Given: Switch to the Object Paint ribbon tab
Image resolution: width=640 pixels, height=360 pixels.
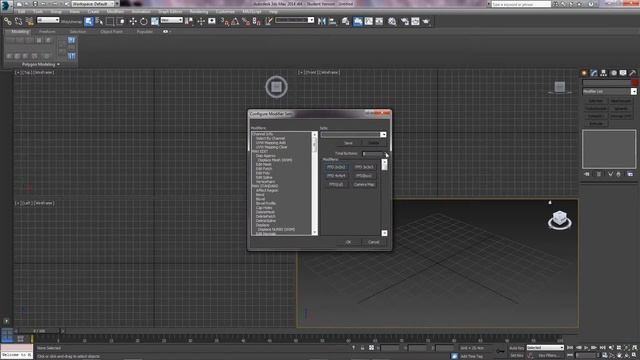Looking at the screenshot, I should coord(111,31).
